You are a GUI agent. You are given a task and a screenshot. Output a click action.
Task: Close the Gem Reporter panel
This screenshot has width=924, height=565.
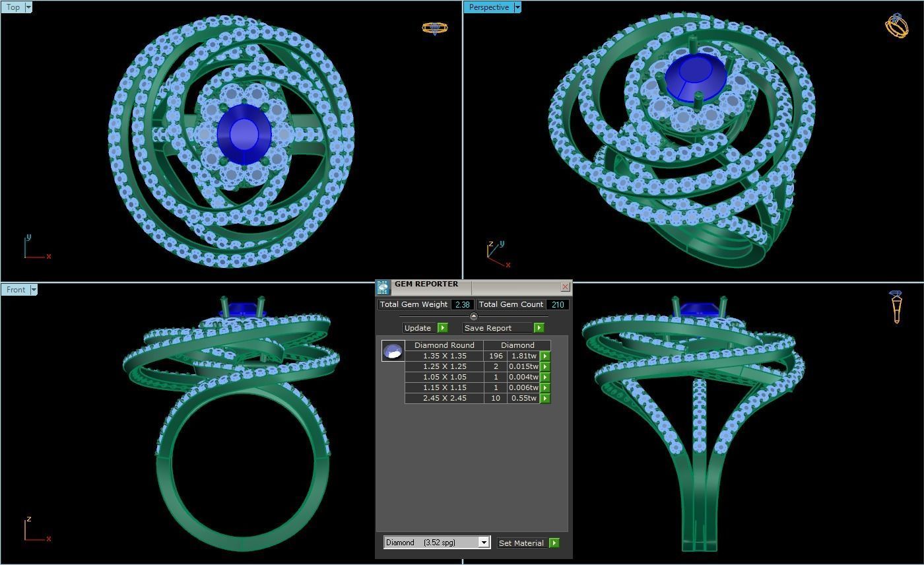565,287
